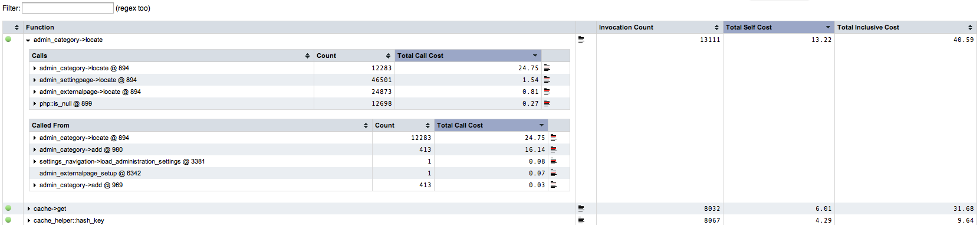
Task: Expand the cache->get function row
Action: click(x=28, y=209)
